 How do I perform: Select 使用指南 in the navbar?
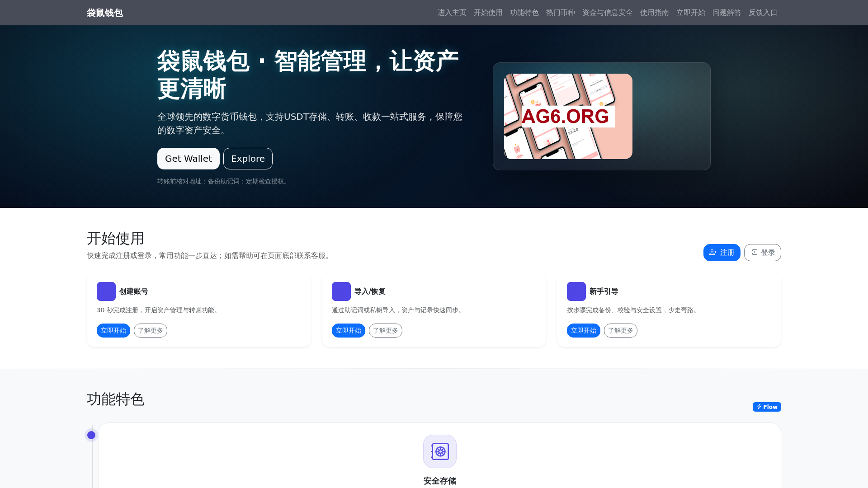(x=654, y=13)
